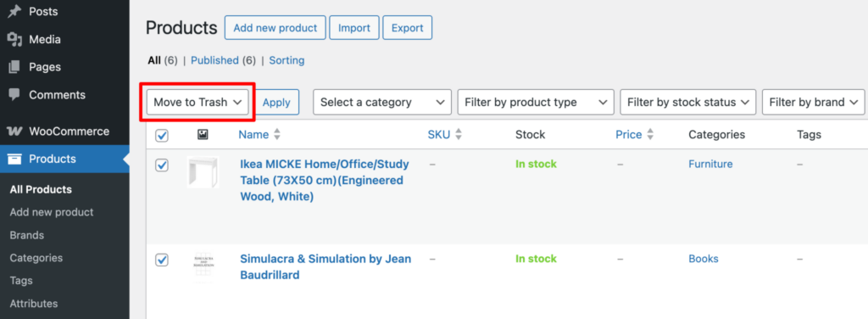Click In stock text for Simulacra book

(536, 259)
